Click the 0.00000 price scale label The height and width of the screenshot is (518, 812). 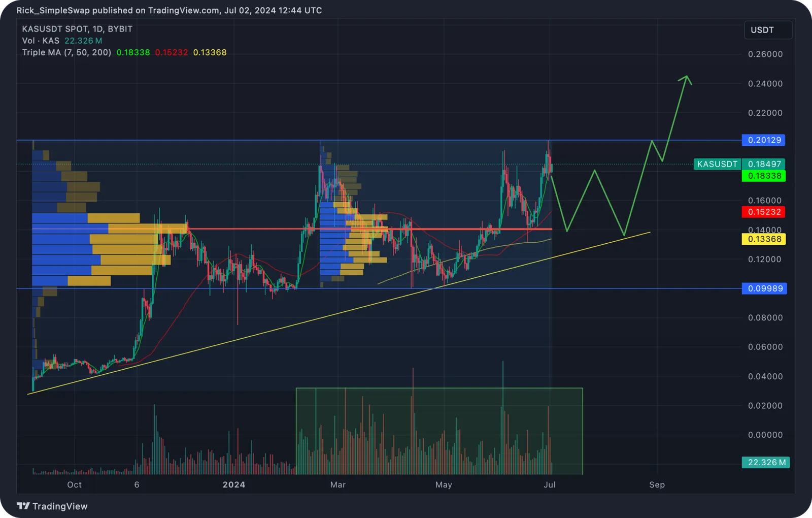click(x=765, y=435)
